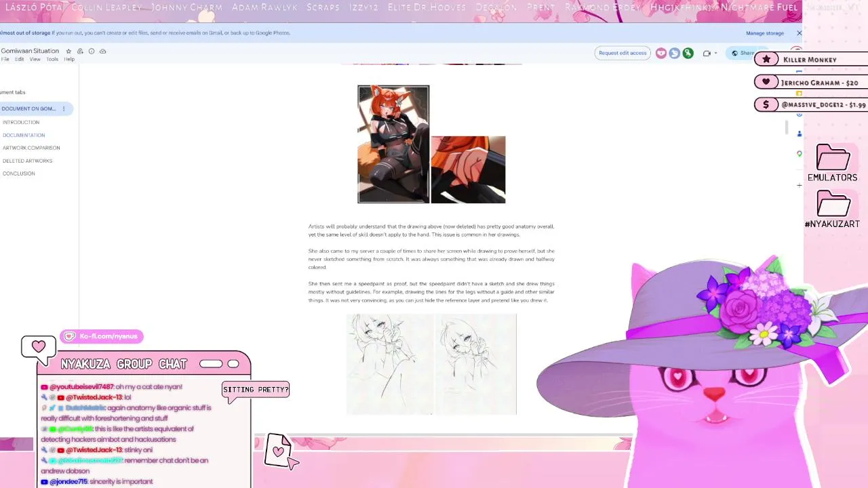This screenshot has height=488, width=868.
Task: Open the File menu
Action: pos(5,59)
